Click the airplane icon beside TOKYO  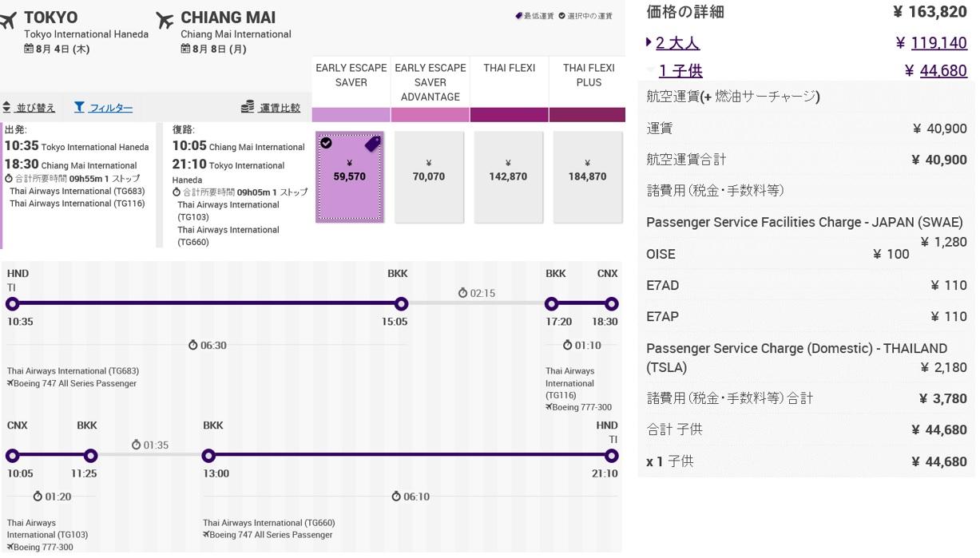click(x=9, y=21)
